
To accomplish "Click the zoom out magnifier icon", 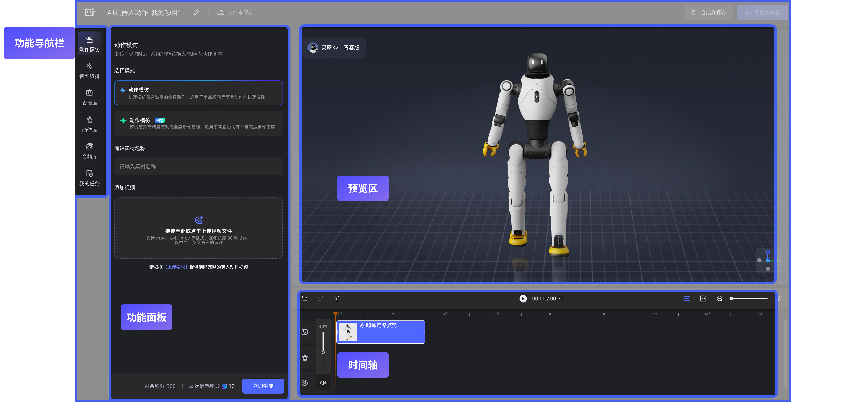I will click(x=719, y=299).
